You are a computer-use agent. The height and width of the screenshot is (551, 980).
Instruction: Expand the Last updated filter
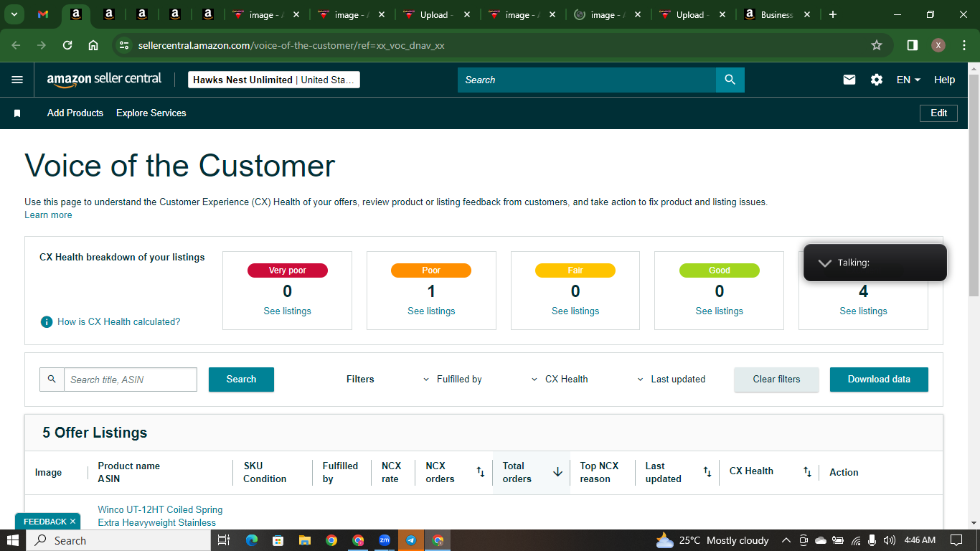(x=672, y=379)
